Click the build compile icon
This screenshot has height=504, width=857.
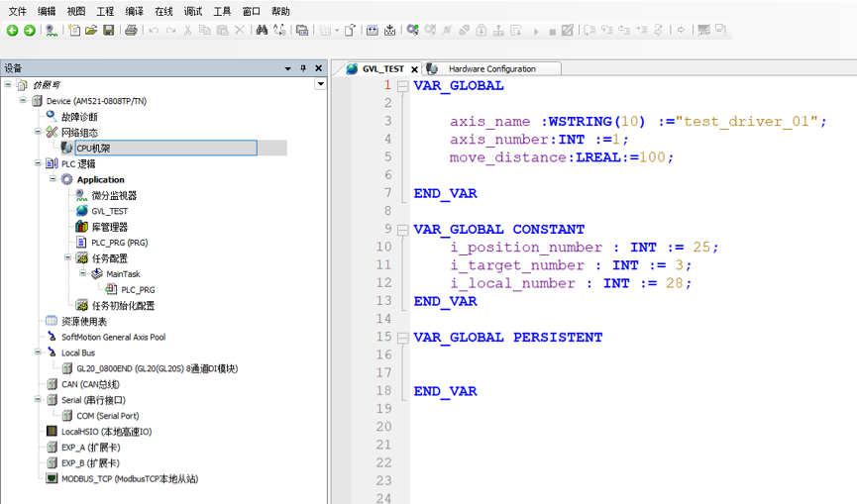(373, 30)
